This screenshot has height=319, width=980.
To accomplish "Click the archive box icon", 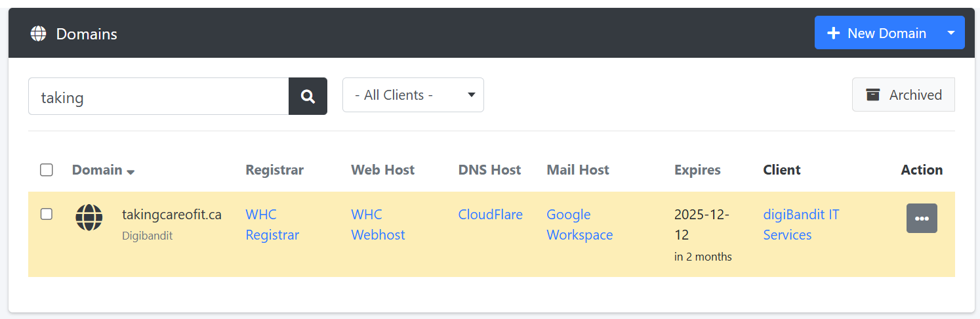I will [x=872, y=95].
